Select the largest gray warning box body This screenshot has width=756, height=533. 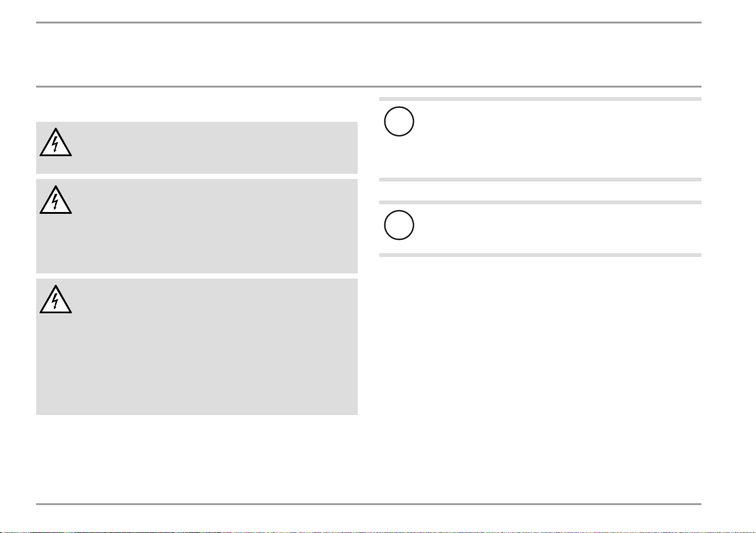(x=197, y=346)
